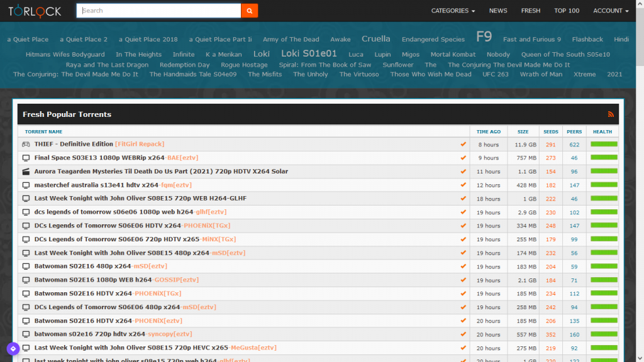644x362 pixels.
Task: Click the TV icon beside Last Week Tonight HEVC x265-MeGusta
Action: coord(26,348)
